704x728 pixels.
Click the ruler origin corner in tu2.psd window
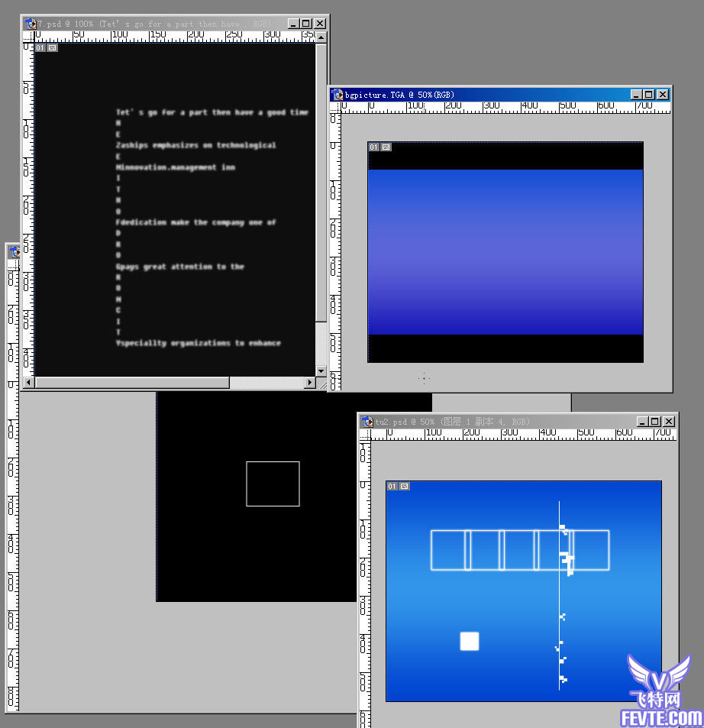coord(365,435)
